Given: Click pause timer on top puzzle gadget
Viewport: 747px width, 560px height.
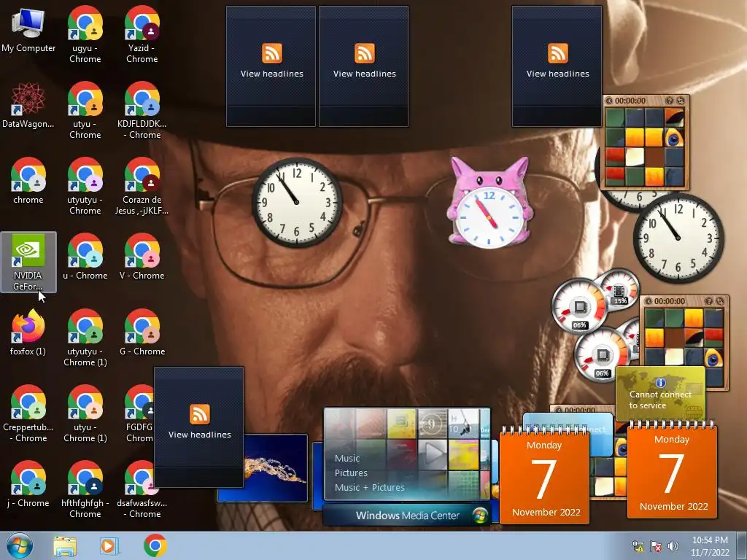Looking at the screenshot, I should pos(609,101).
